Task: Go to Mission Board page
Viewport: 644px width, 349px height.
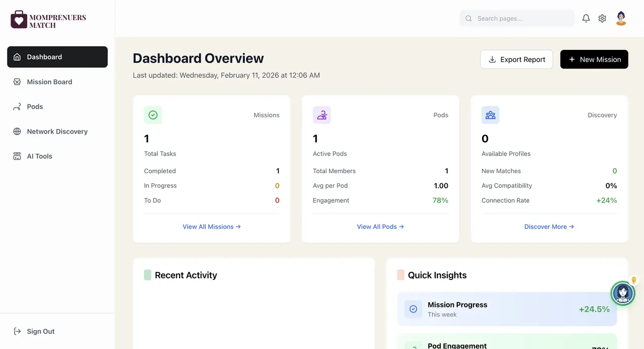Action: 57,82
